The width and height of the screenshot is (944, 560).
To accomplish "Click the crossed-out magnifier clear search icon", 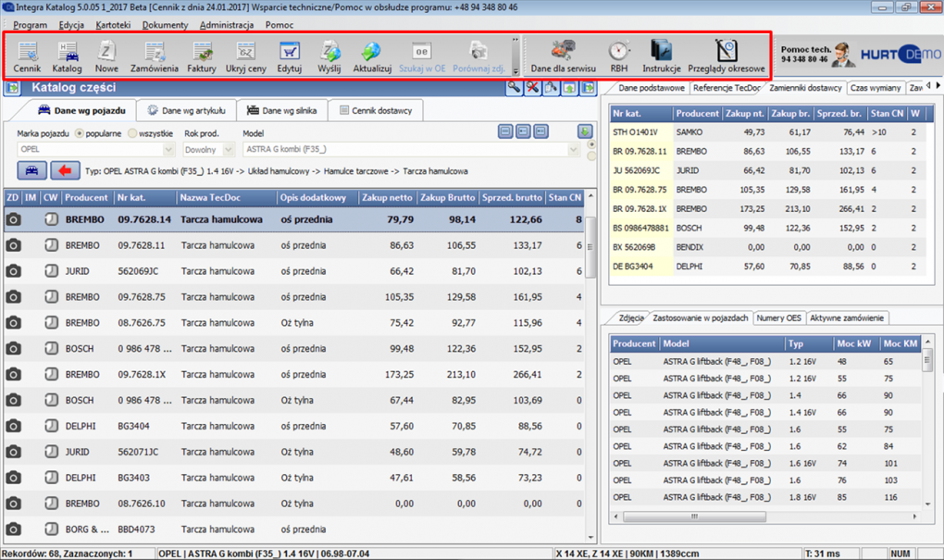I will click(x=532, y=88).
